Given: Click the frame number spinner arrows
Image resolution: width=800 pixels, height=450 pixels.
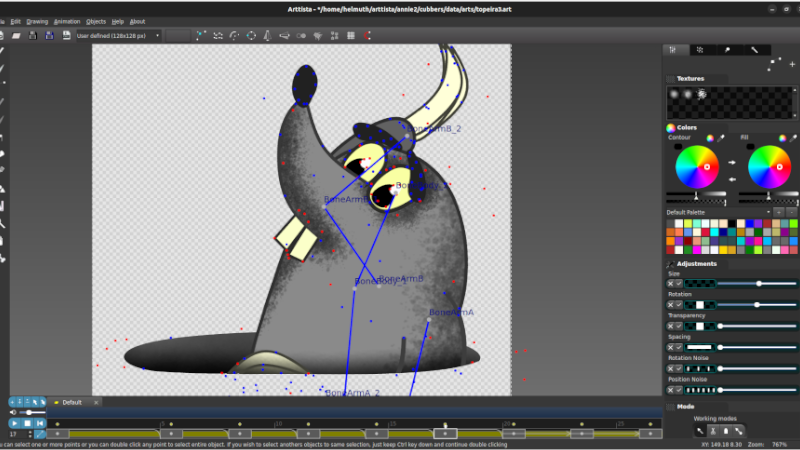Looking at the screenshot, I should [30, 434].
